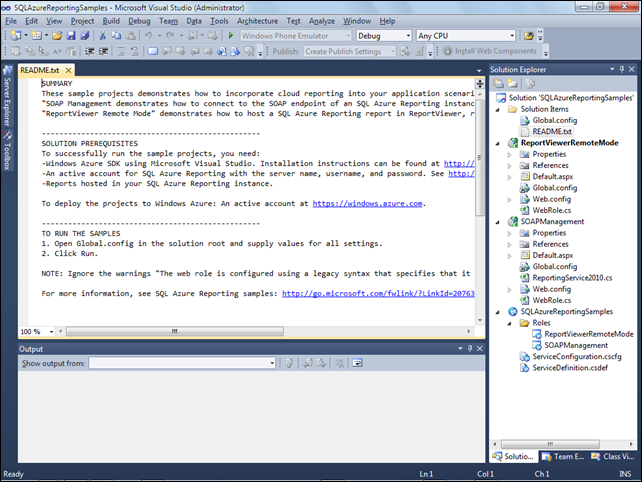Select Global.config under Solution Items
The height and width of the screenshot is (482, 642).
554,120
